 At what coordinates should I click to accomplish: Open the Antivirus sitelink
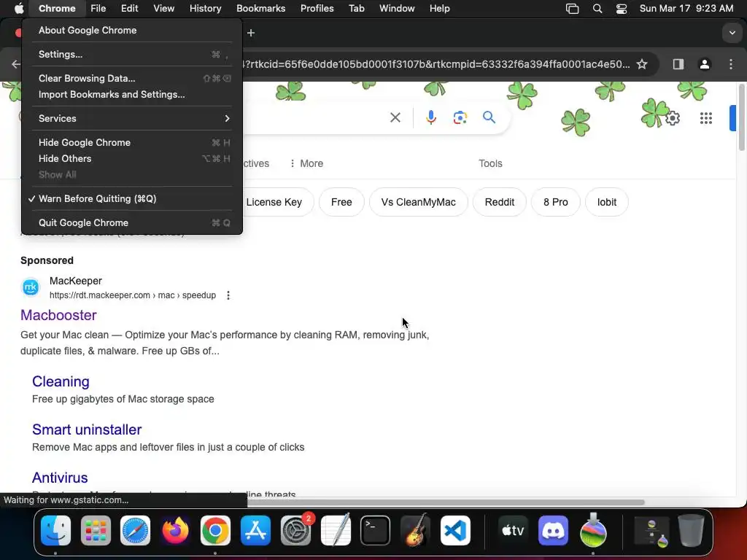(x=60, y=478)
